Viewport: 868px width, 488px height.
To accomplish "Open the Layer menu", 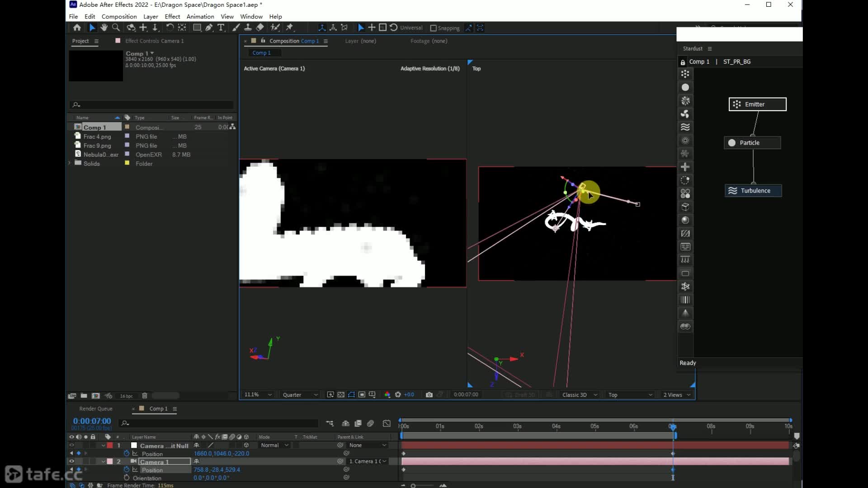I will tap(151, 17).
